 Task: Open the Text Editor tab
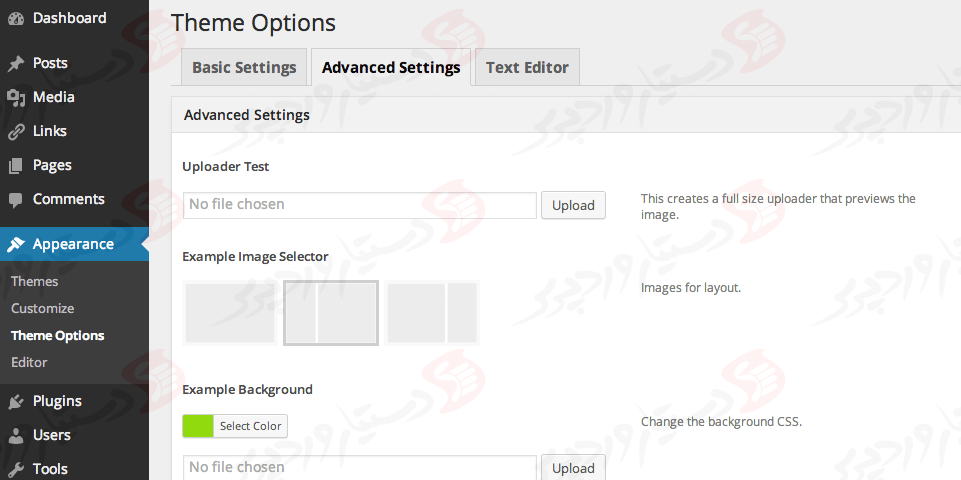(x=527, y=68)
